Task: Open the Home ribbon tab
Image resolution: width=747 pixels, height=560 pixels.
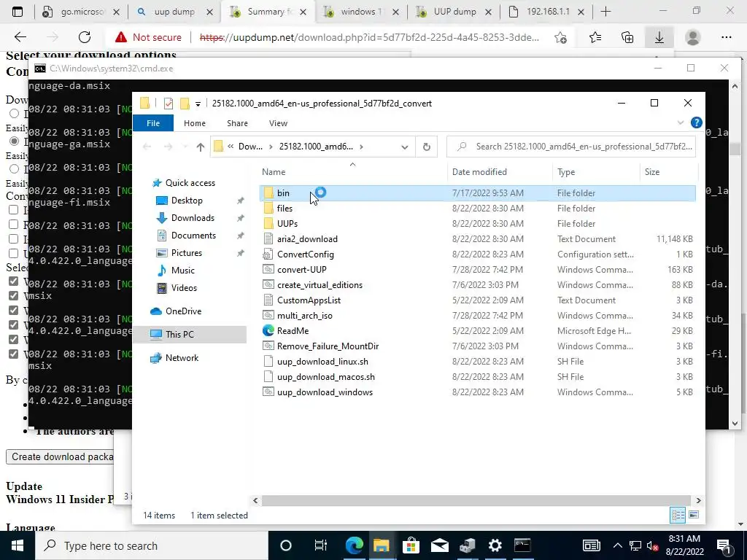Action: click(194, 123)
